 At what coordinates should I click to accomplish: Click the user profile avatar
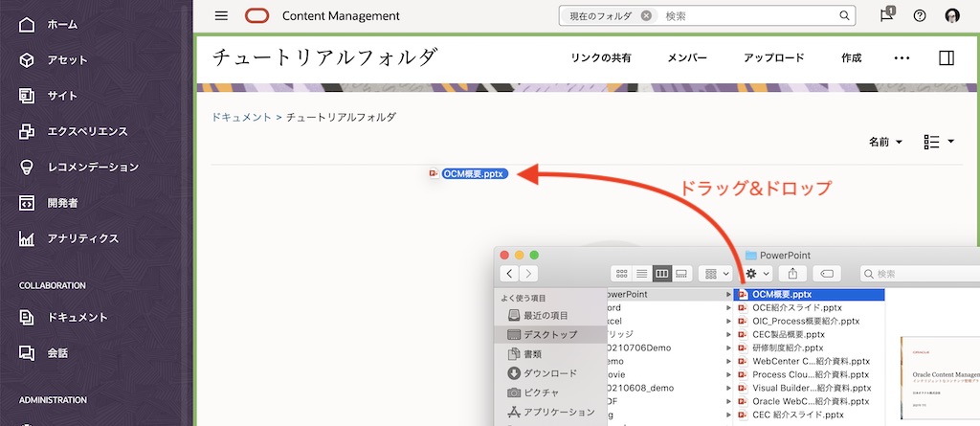click(x=952, y=15)
